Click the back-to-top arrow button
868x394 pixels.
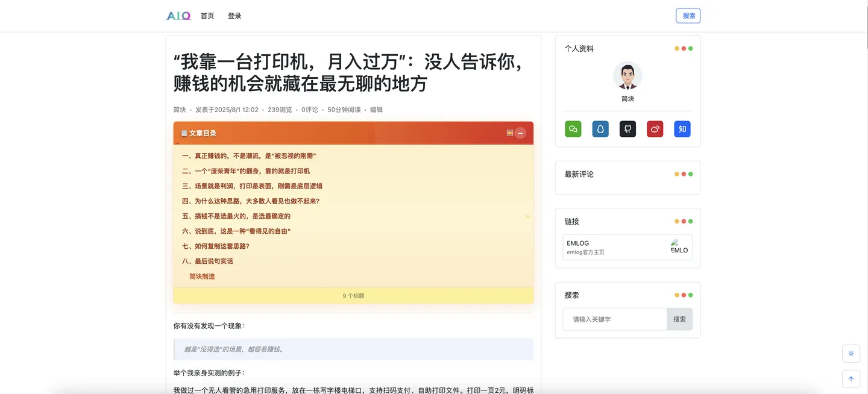point(851,379)
